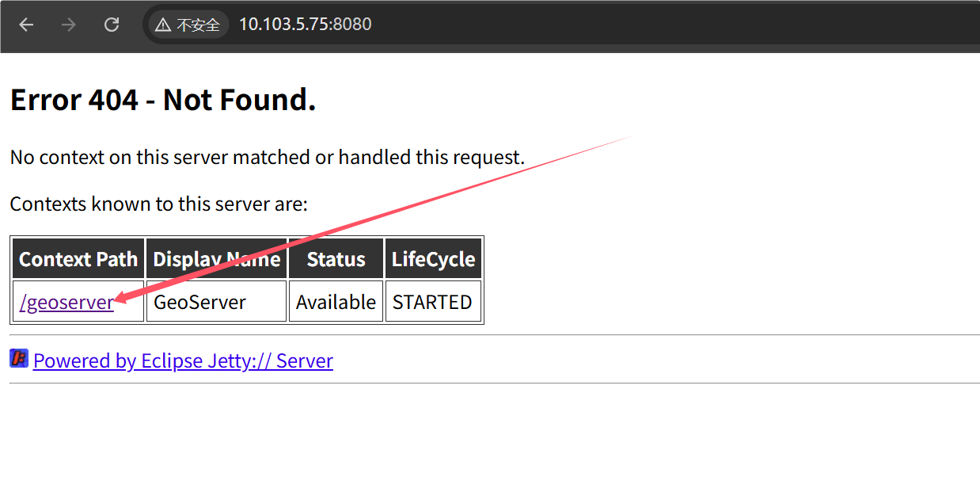Click the Jetty logo icon beside the footer link
Viewport: 980px width, 492px height.
[19, 358]
